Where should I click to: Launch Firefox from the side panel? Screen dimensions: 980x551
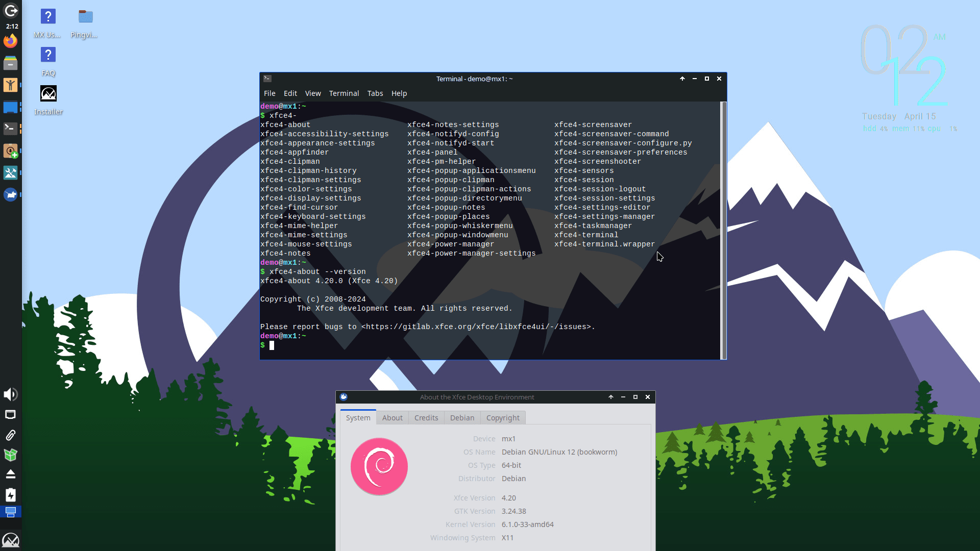[10, 41]
